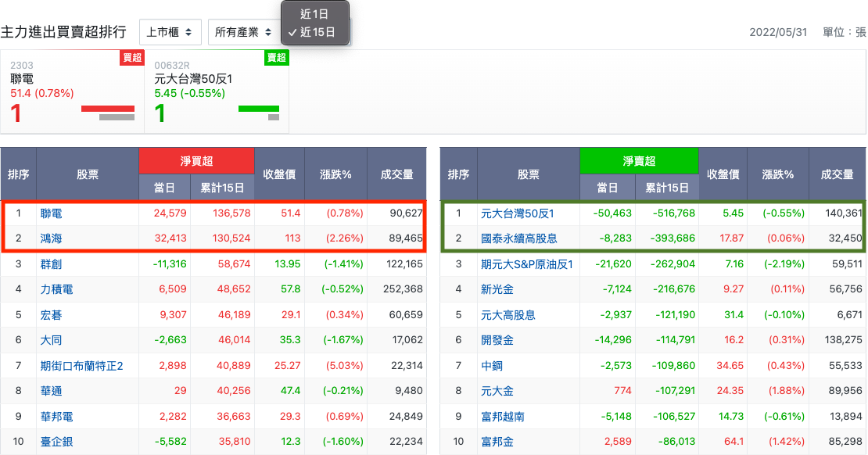Image resolution: width=868 pixels, height=455 pixels.
Task: Click the 主力進出買賣超排行 page title
Action: [x=63, y=31]
